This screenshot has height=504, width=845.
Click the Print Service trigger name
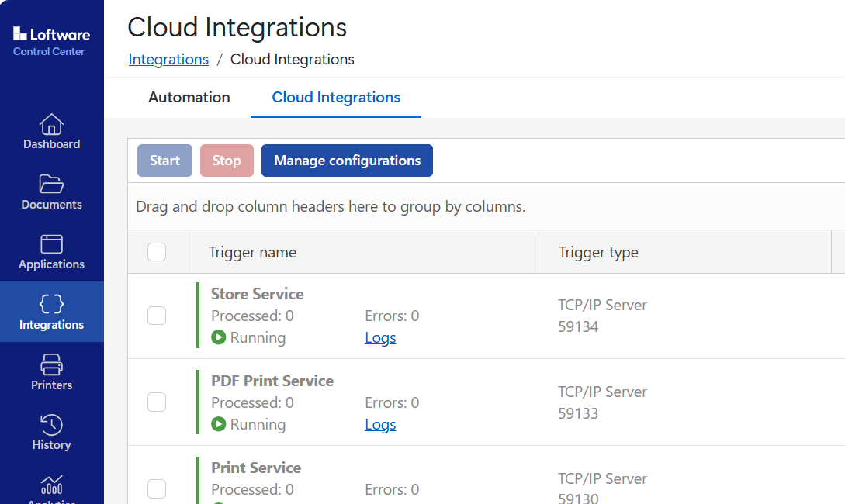[256, 468]
